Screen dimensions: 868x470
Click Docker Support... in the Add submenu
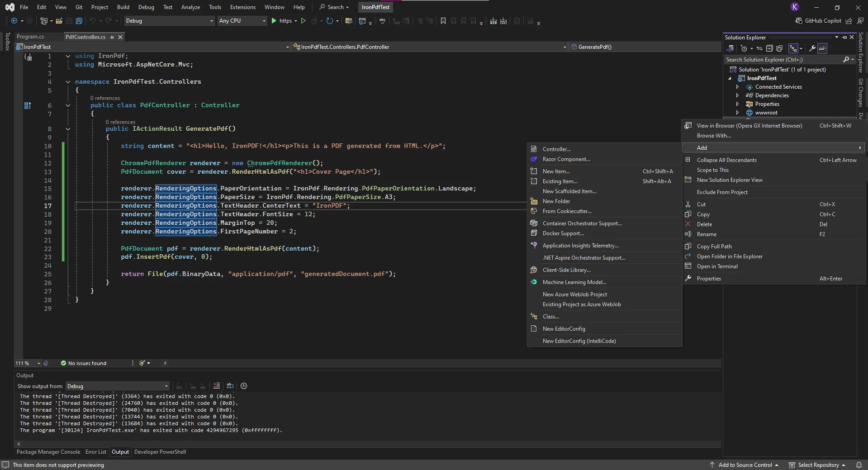605,233
